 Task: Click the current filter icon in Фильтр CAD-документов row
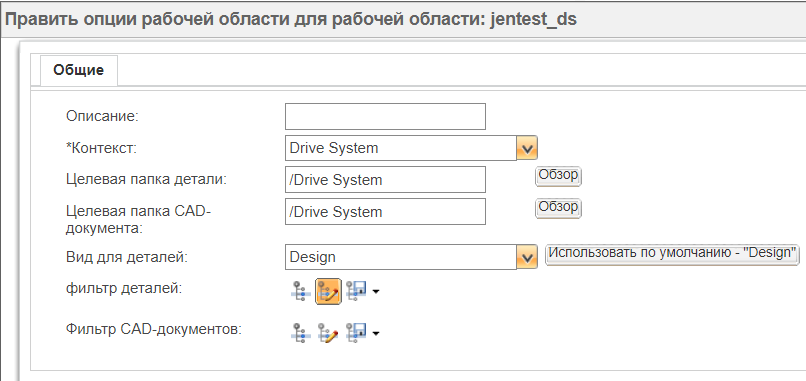point(301,333)
